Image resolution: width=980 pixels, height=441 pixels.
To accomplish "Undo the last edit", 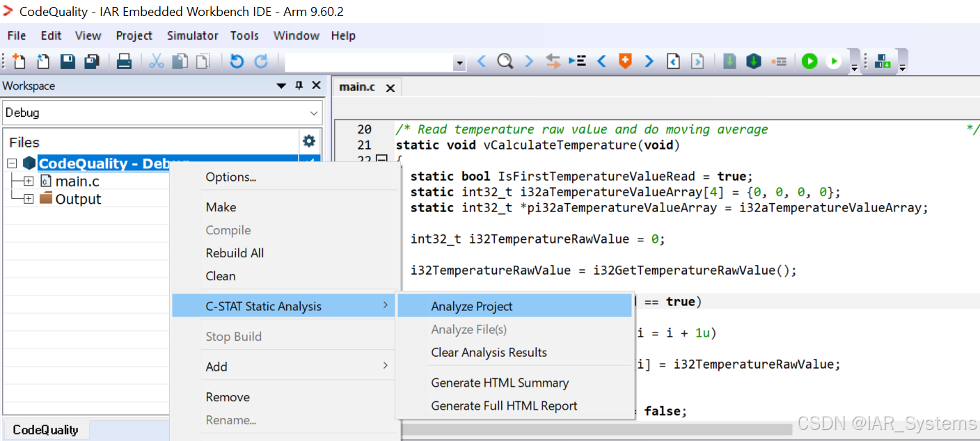I will tap(237, 62).
